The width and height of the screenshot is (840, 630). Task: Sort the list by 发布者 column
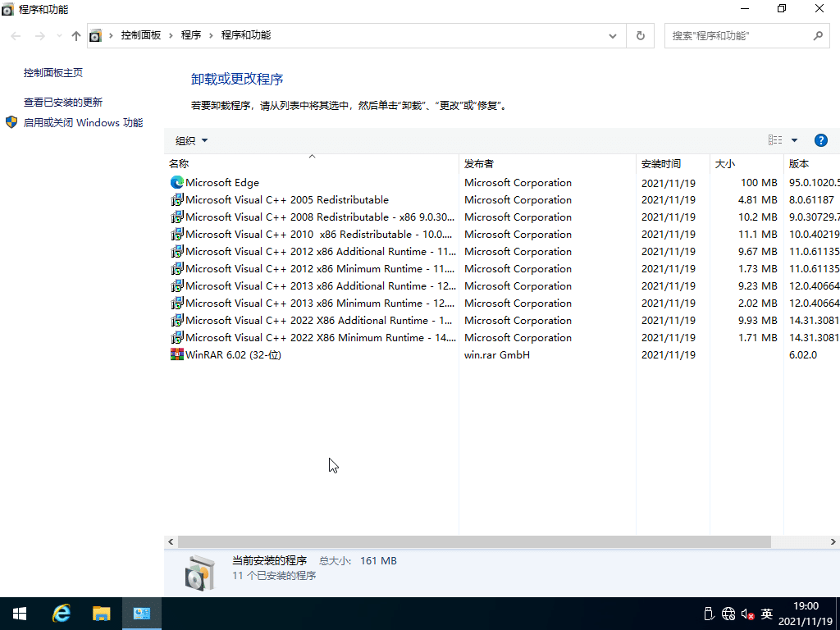(479, 163)
